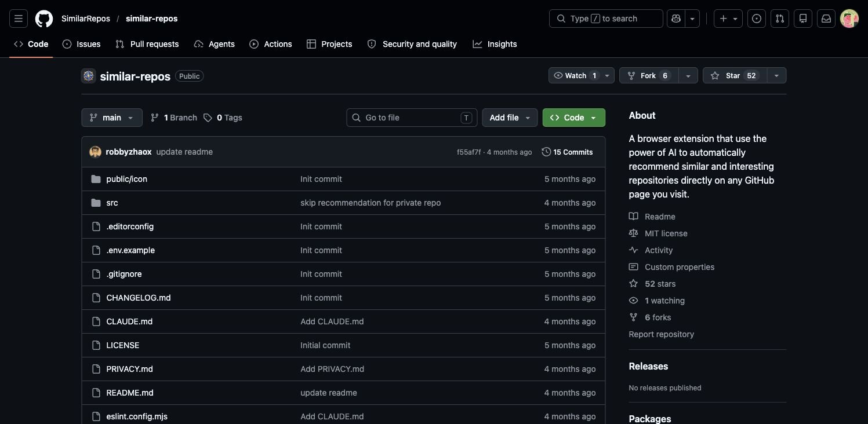The height and width of the screenshot is (424, 868).
Task: Open the eslint.config.mjs file
Action: pos(137,416)
